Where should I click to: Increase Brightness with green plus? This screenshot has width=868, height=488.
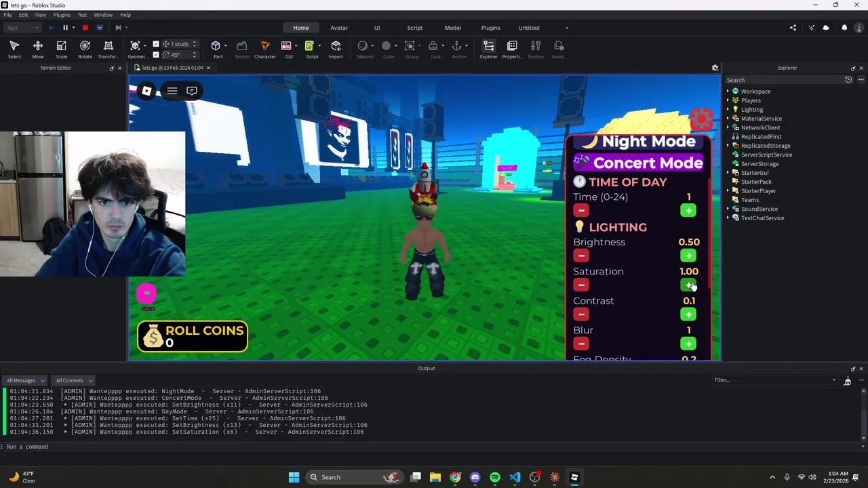[x=688, y=256]
